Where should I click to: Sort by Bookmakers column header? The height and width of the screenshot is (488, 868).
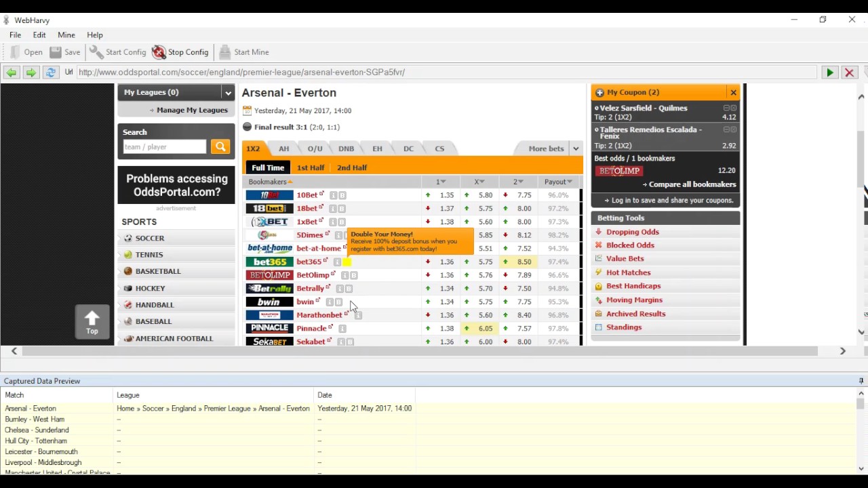point(271,182)
